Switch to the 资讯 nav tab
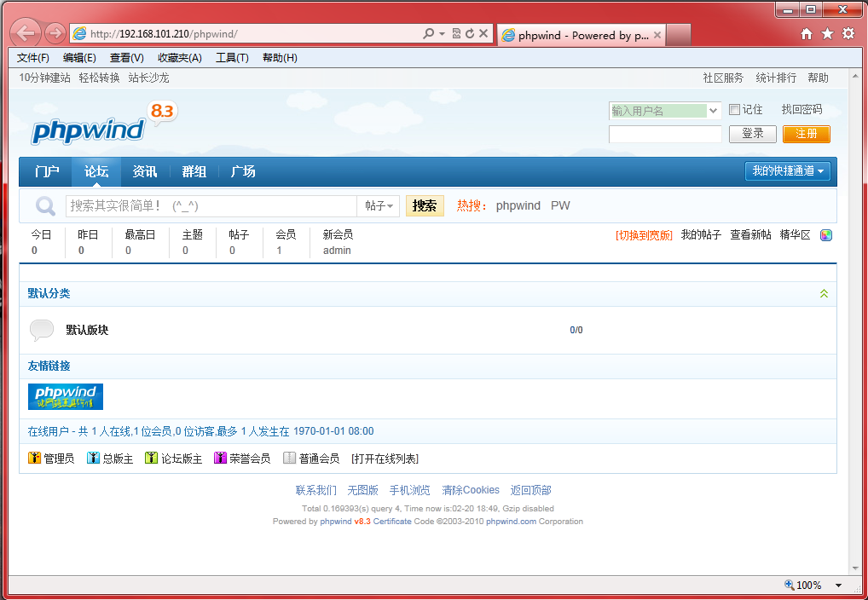This screenshot has width=868, height=600. (x=145, y=171)
